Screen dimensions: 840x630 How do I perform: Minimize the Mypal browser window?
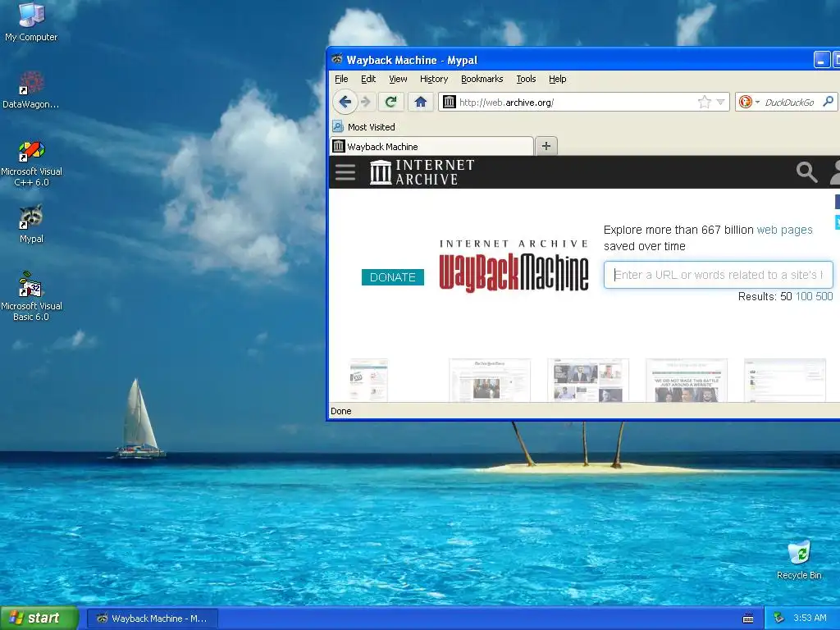pyautogui.click(x=821, y=59)
